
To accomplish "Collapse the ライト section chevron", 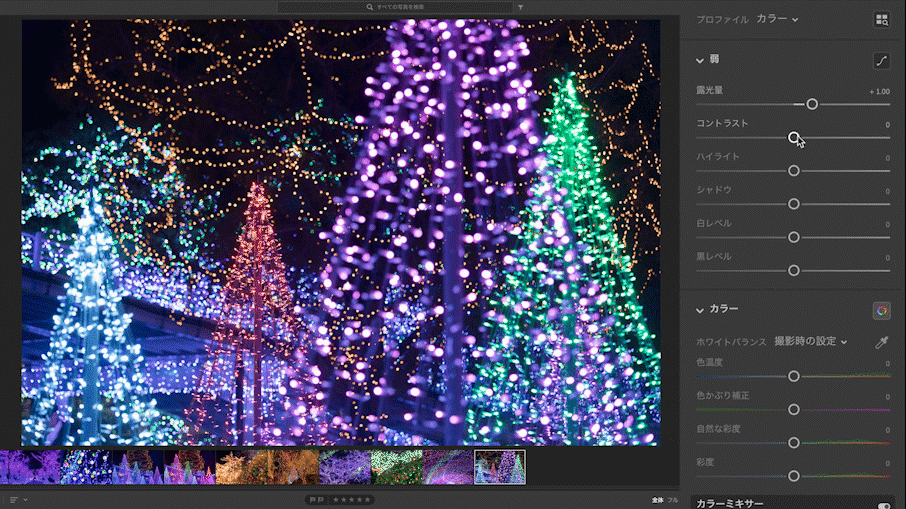I will (700, 60).
